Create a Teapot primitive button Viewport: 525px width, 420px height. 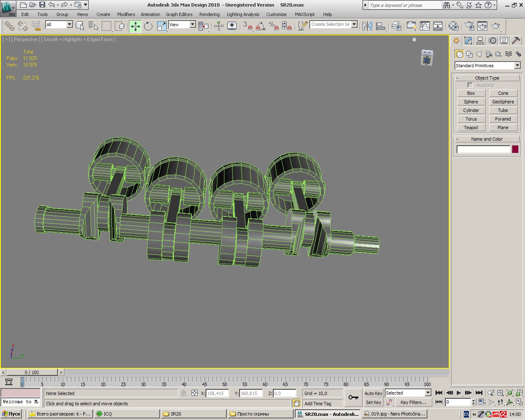(x=471, y=128)
